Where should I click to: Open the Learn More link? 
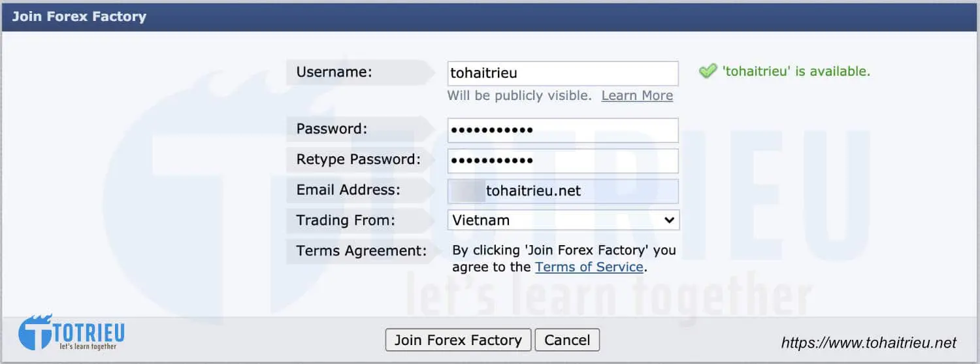pos(637,95)
